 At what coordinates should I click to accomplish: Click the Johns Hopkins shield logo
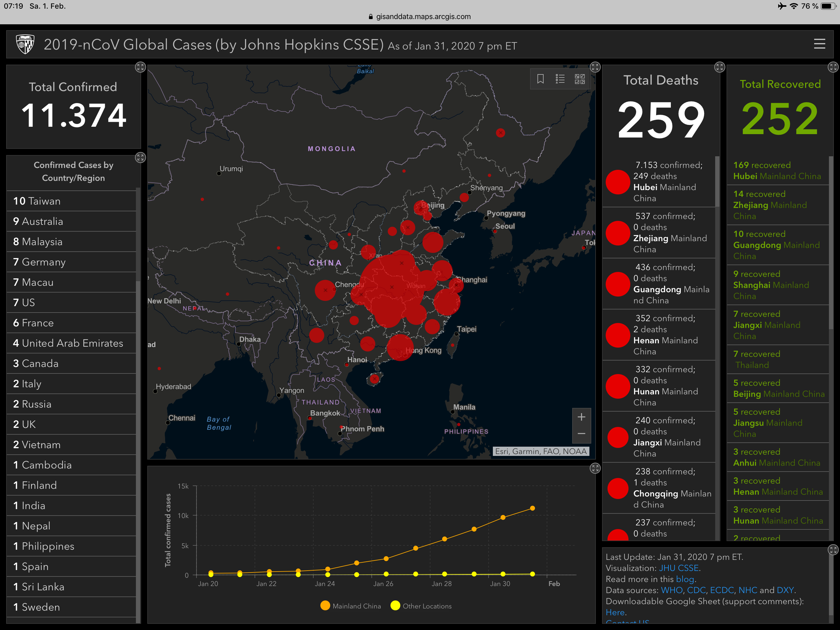coord(26,45)
